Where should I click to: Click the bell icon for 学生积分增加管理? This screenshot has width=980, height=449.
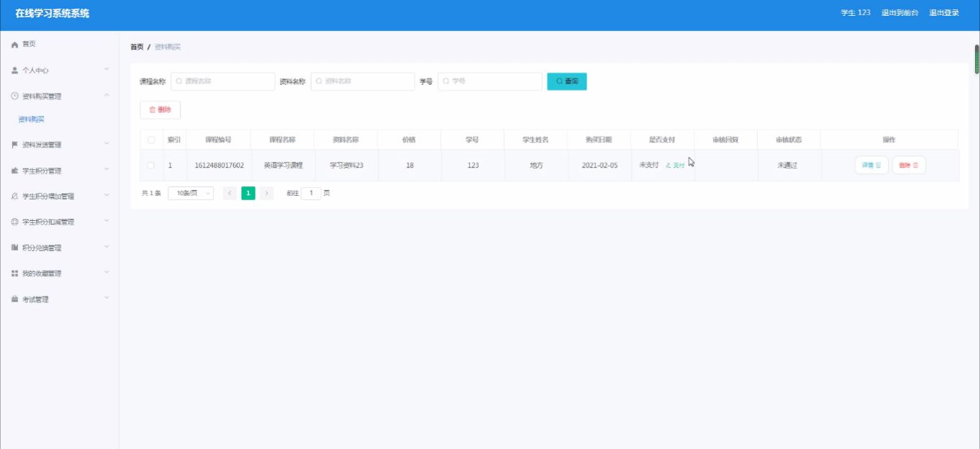click(14, 196)
